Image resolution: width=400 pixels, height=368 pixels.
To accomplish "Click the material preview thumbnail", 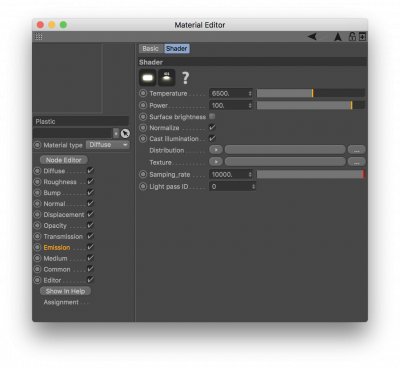I will pyautogui.click(x=68, y=78).
